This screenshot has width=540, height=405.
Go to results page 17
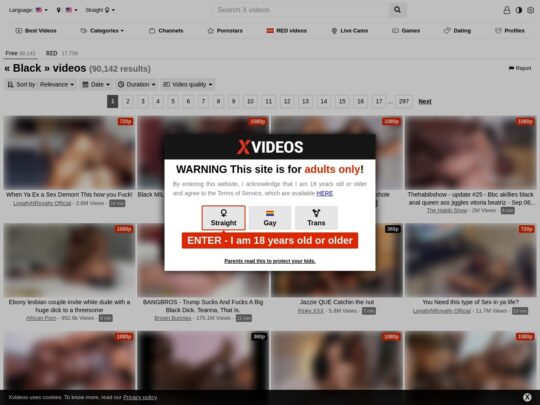379,101
